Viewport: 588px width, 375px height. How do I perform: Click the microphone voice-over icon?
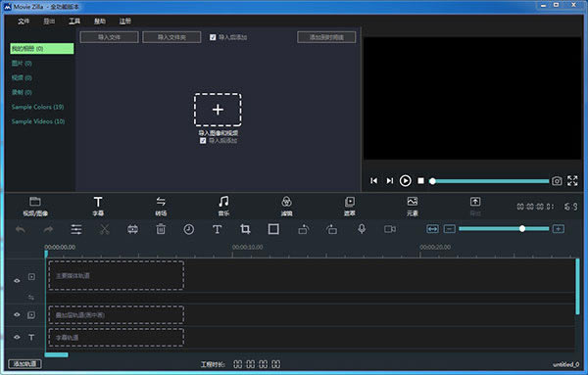(x=362, y=229)
